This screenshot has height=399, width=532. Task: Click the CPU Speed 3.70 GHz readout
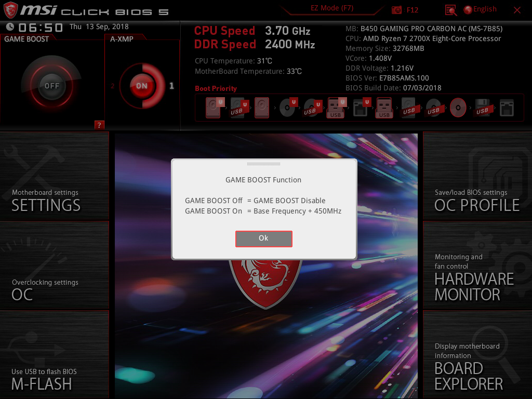tap(252, 31)
